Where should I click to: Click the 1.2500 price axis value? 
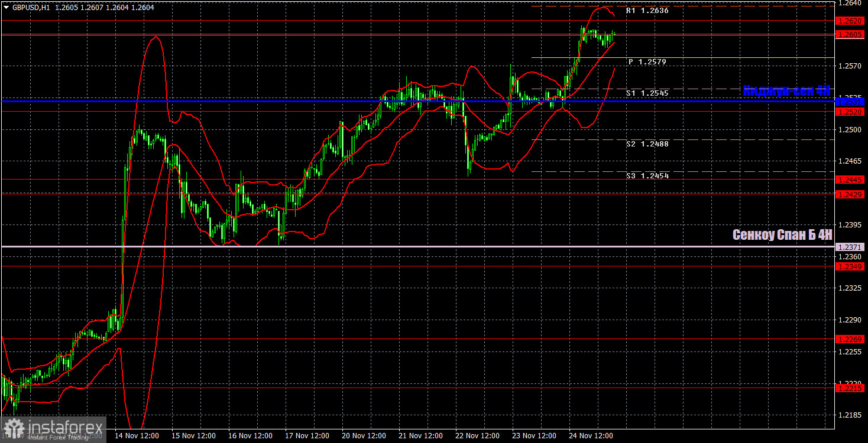click(851, 129)
